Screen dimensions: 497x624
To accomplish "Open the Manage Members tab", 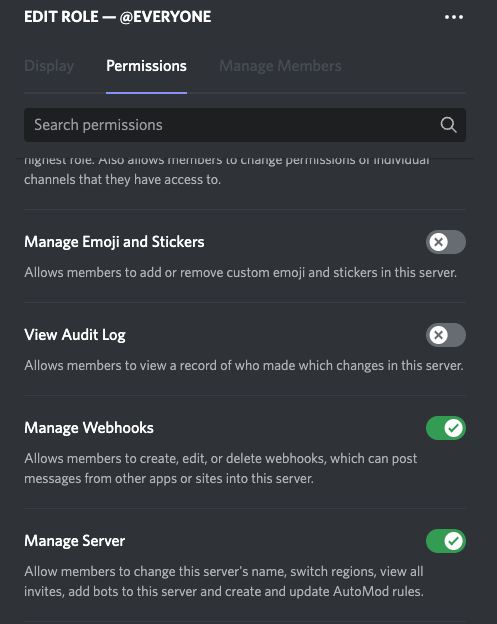I will click(x=280, y=66).
